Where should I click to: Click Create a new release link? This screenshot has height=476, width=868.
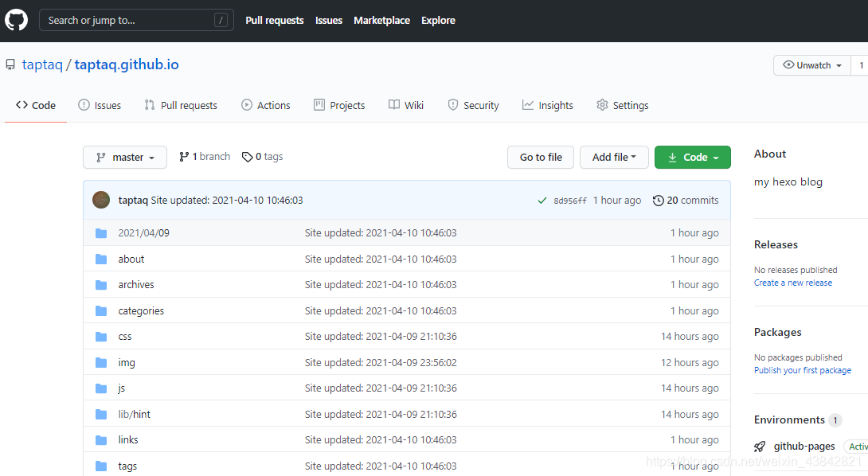pyautogui.click(x=792, y=283)
